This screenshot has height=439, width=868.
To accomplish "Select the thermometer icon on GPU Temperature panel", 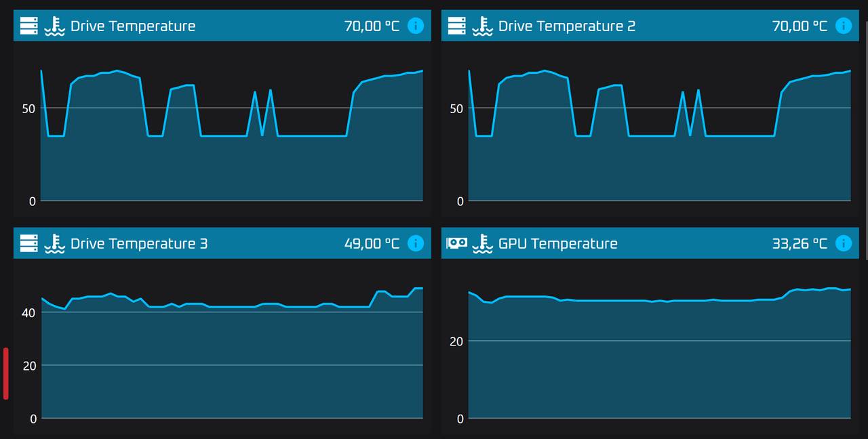I will coord(484,243).
